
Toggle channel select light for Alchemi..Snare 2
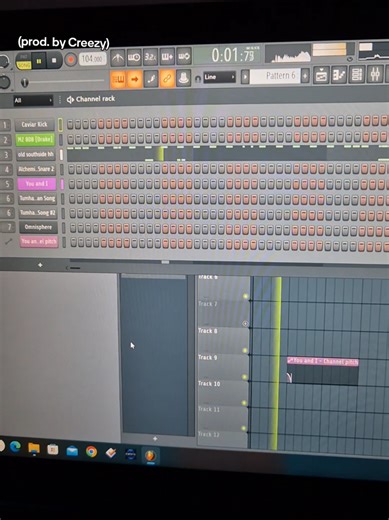coord(62,169)
